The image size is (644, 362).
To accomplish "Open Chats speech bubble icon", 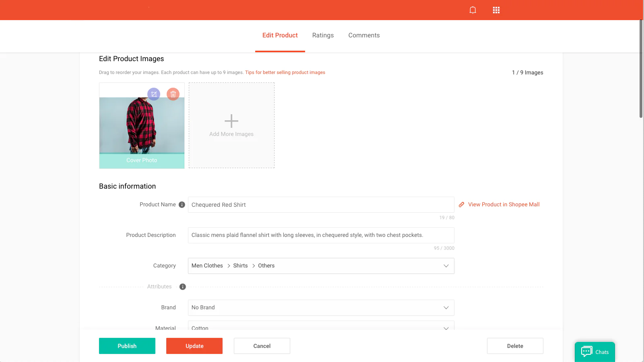I will tap(587, 352).
